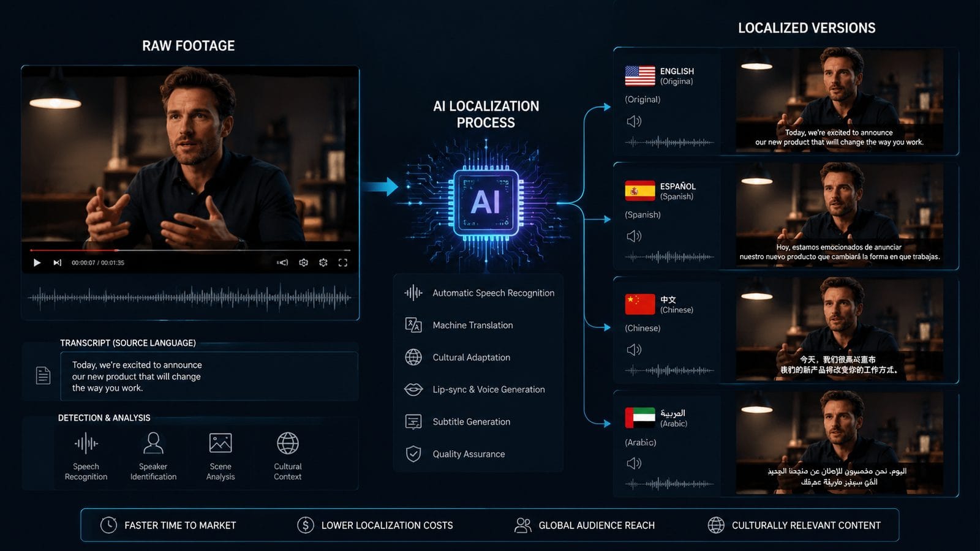Select the Speech Recognition waveform icon
980x551 pixels.
click(x=86, y=443)
